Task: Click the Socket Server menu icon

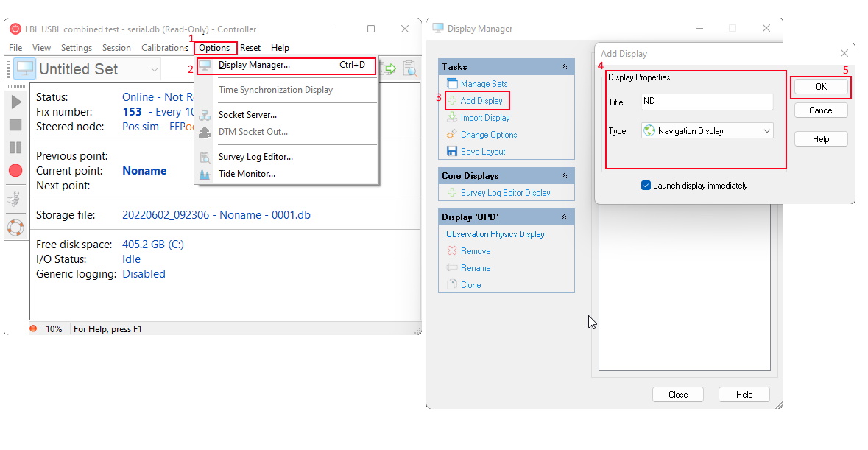Action: [x=205, y=115]
